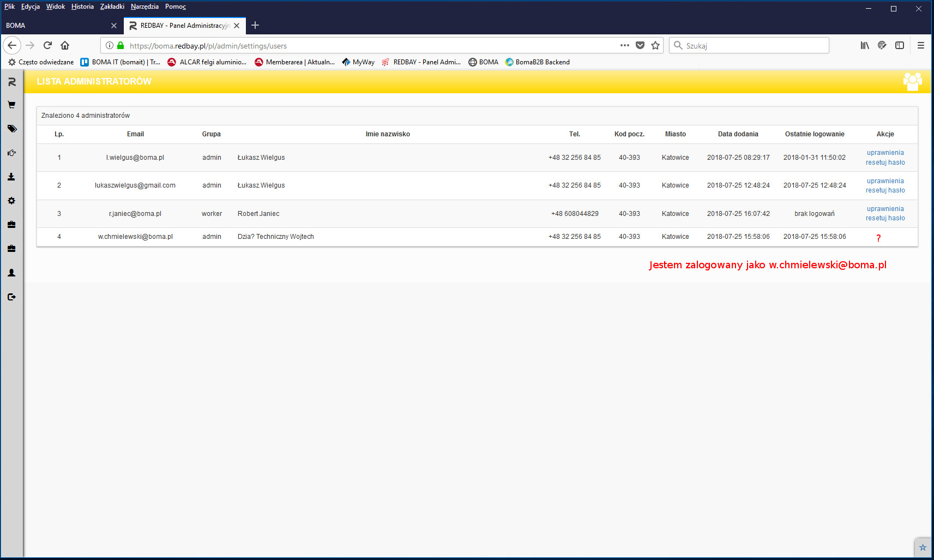Toggle the Firefox sidebar view
The width and height of the screenshot is (934, 560).
point(900,45)
